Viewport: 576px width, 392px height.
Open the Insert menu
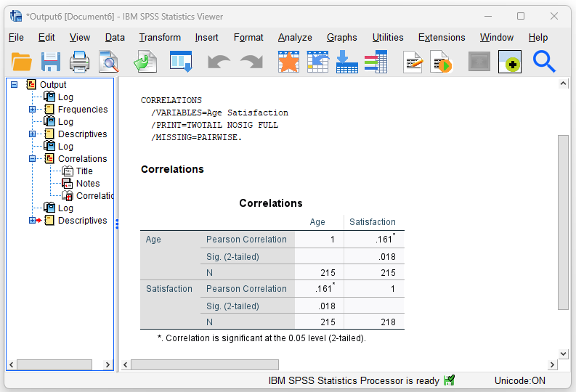pyautogui.click(x=206, y=38)
